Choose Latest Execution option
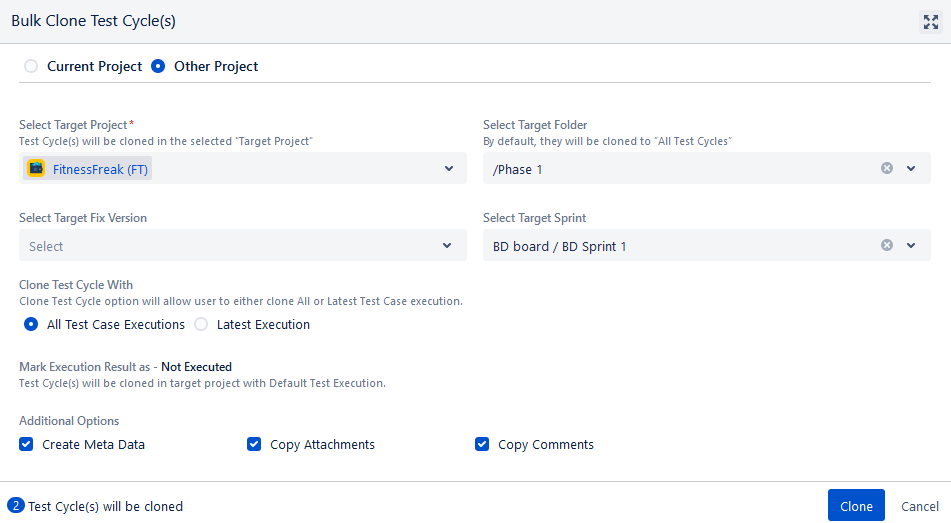 (x=201, y=325)
